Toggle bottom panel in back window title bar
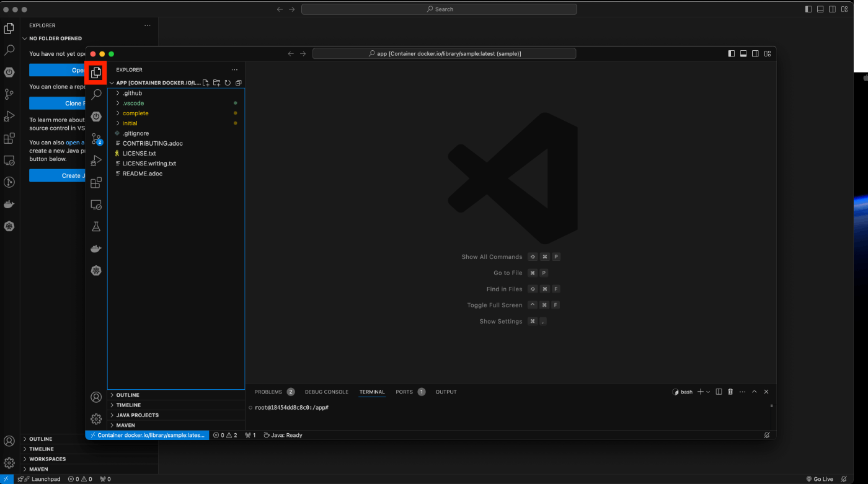Image resolution: width=868 pixels, height=484 pixels. point(820,9)
